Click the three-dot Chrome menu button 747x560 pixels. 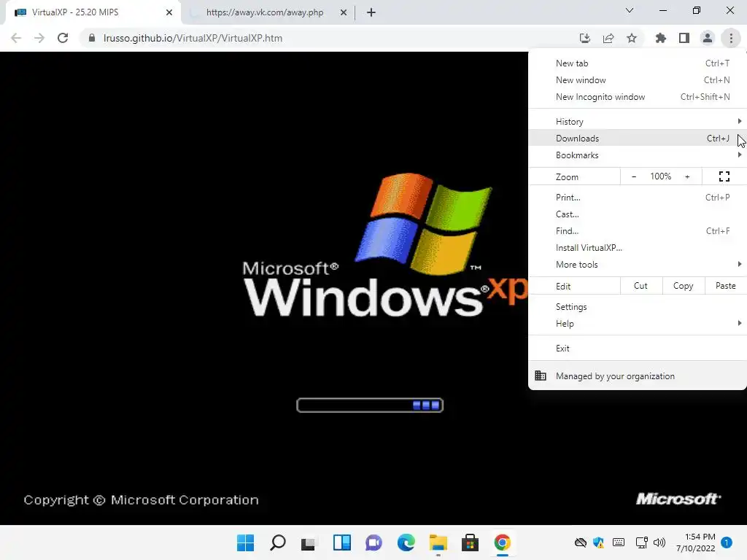point(731,38)
